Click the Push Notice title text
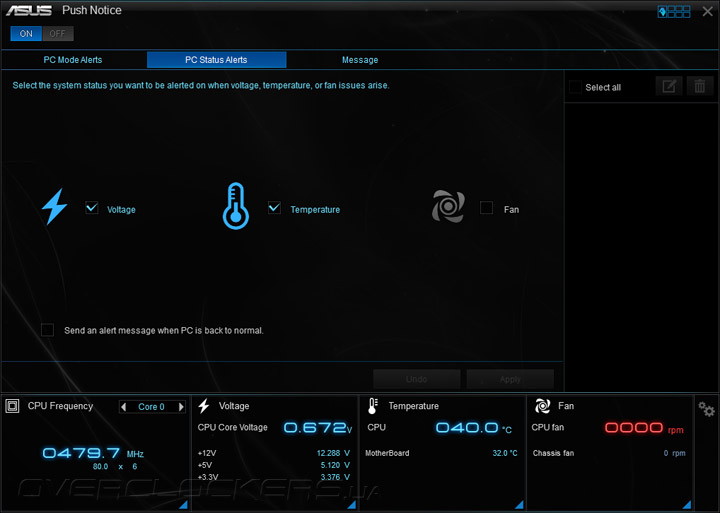This screenshot has height=513, width=720. 92,10
